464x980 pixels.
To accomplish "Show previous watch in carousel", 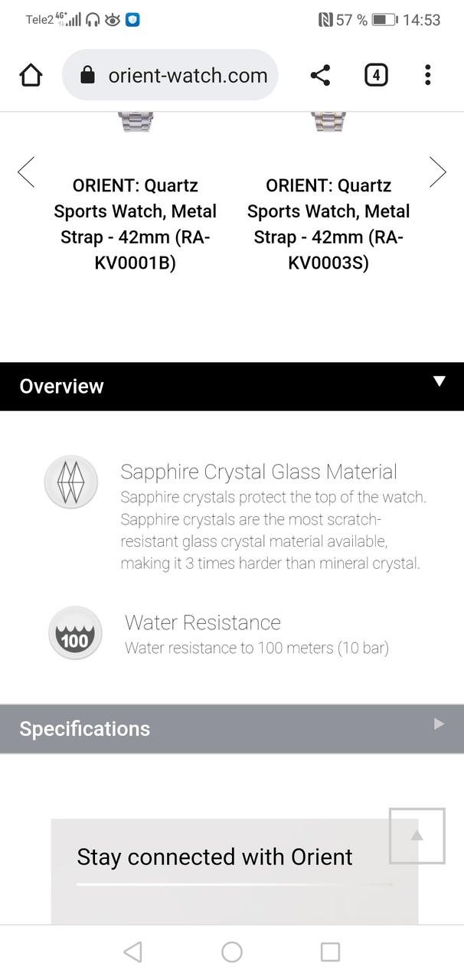I will [x=26, y=172].
